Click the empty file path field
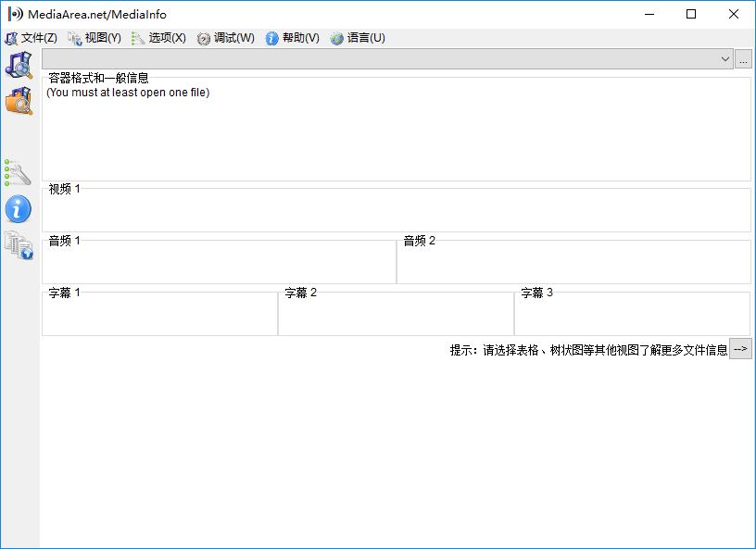The image size is (756, 549). pos(371,57)
